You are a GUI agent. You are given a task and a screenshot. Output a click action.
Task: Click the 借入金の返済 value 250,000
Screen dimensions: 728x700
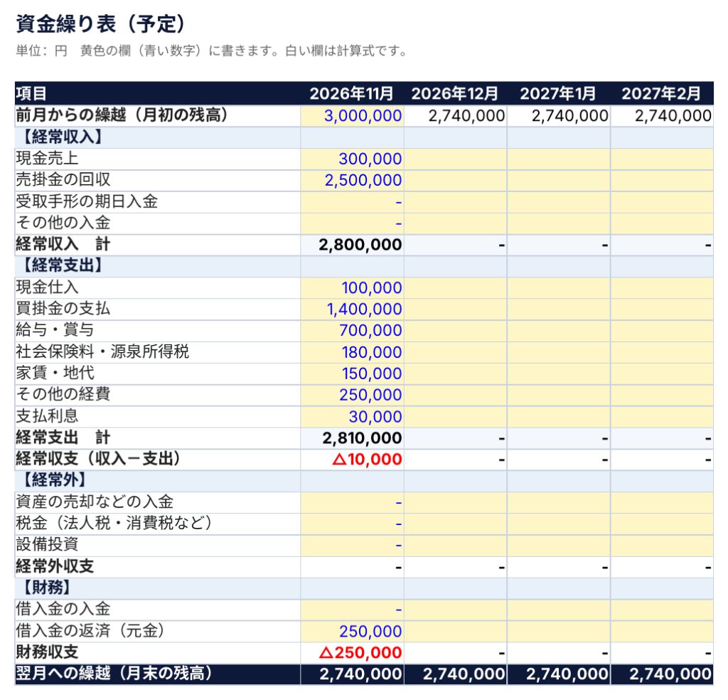point(352,632)
